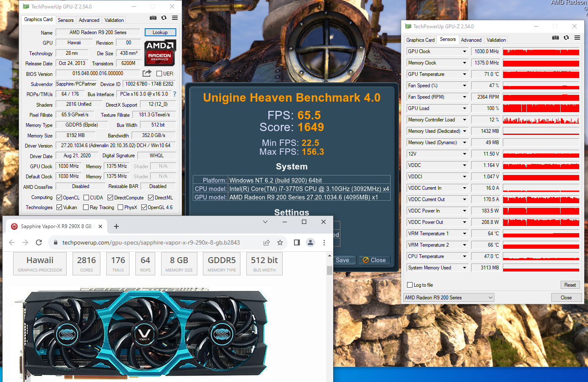Go back in the browser

(12, 242)
